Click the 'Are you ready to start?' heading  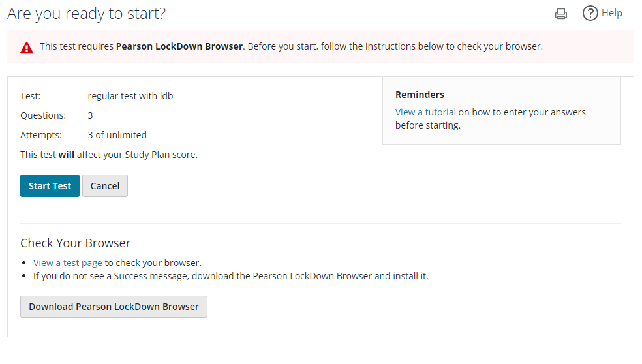click(87, 14)
